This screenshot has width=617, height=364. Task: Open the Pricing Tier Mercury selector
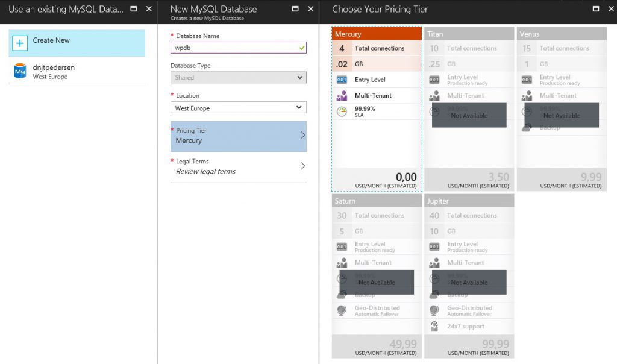pos(239,136)
